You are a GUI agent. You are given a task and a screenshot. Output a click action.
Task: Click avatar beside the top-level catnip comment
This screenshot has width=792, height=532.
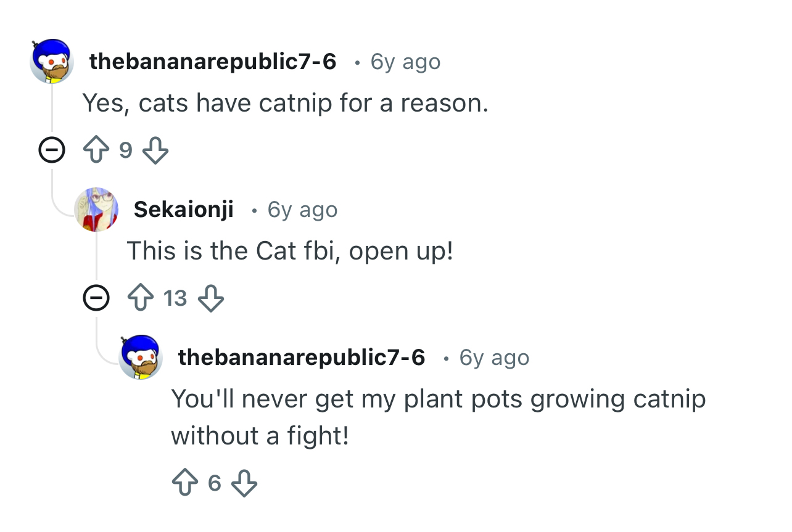coord(52,62)
